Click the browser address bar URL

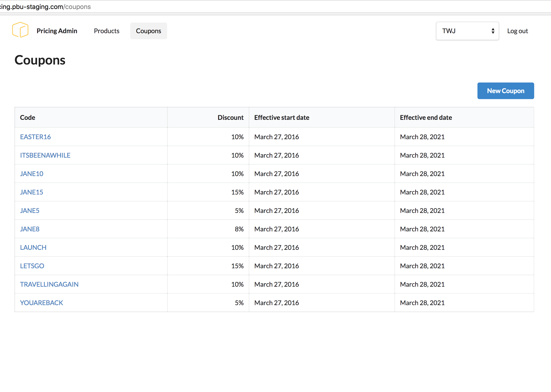coord(46,7)
